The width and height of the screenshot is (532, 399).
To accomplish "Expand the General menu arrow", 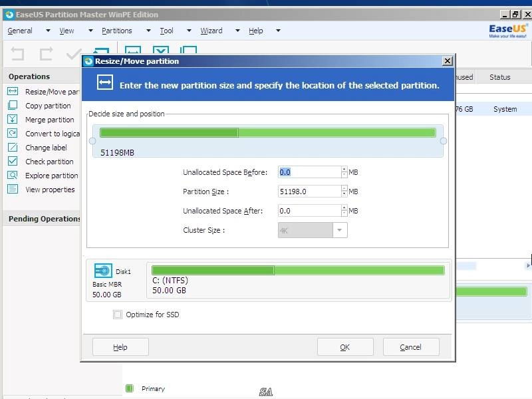I will click(x=48, y=31).
